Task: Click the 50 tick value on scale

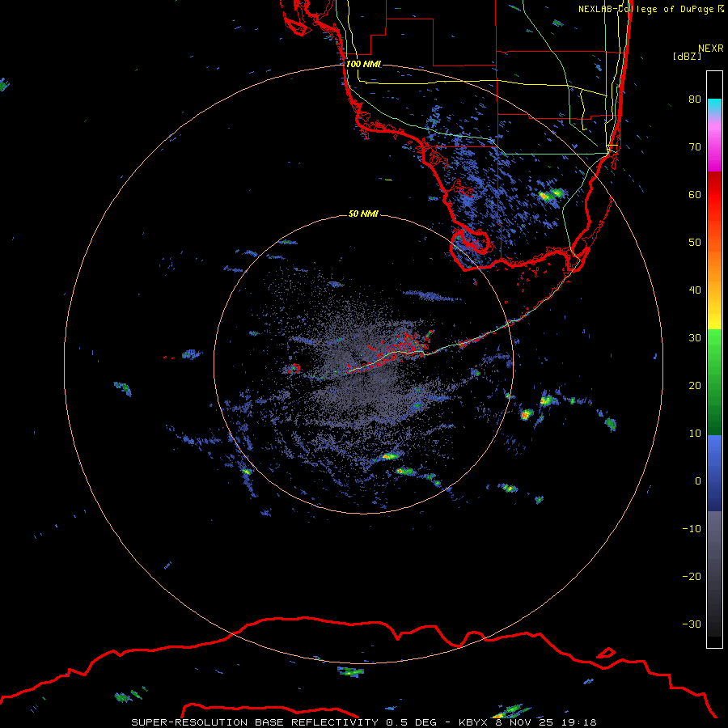Action: point(695,243)
